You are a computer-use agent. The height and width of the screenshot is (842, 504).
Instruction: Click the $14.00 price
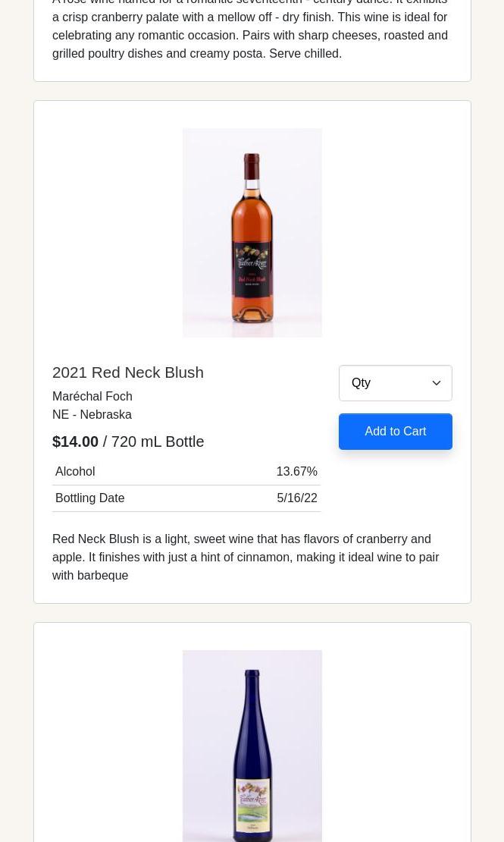(75, 441)
